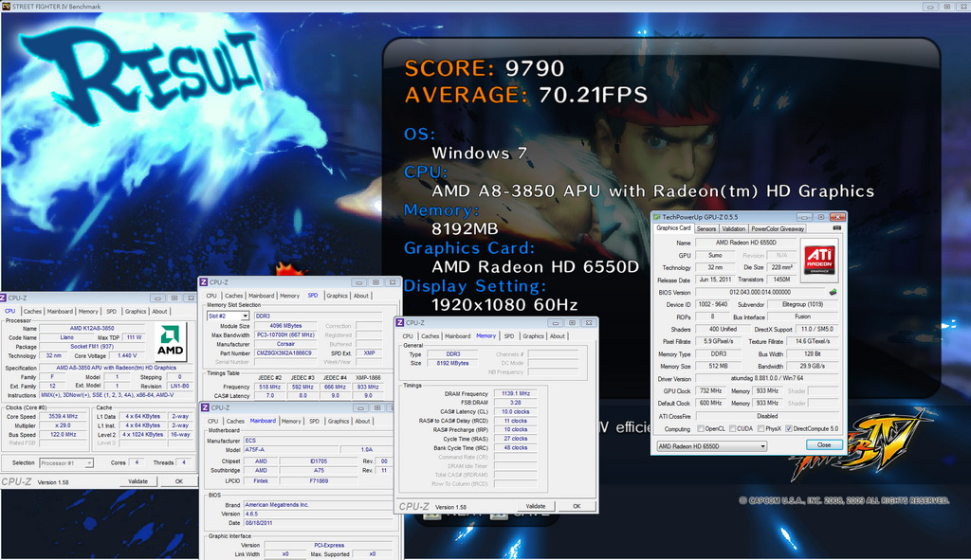Click the BIOS save chip icon in GPU-Z
The width and height of the screenshot is (971, 560).
(x=833, y=292)
